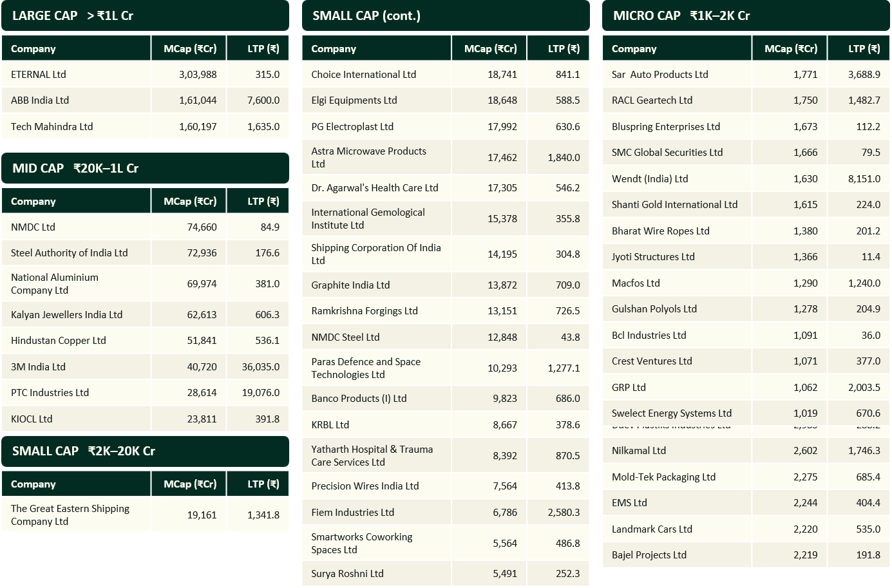Click the Bcl Industries Ltd company name
Image resolution: width=892 pixels, height=588 pixels.
[649, 336]
